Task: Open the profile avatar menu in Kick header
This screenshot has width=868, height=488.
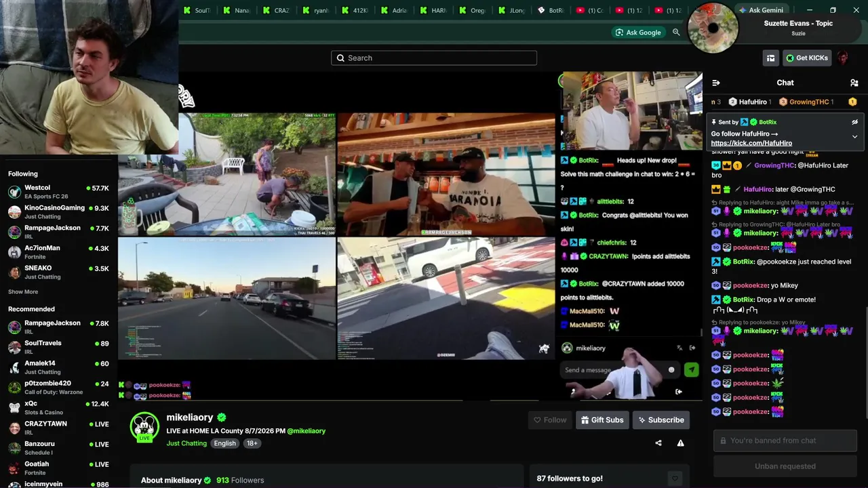Action: pyautogui.click(x=843, y=58)
